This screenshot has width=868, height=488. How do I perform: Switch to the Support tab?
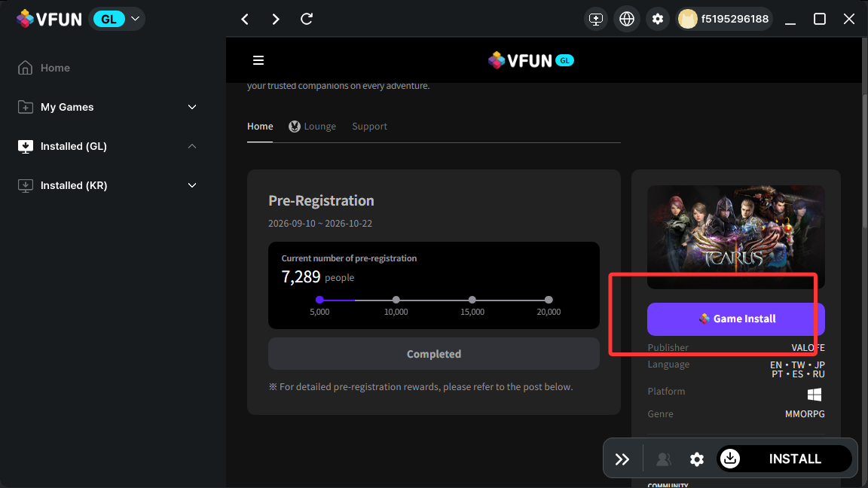coord(369,127)
